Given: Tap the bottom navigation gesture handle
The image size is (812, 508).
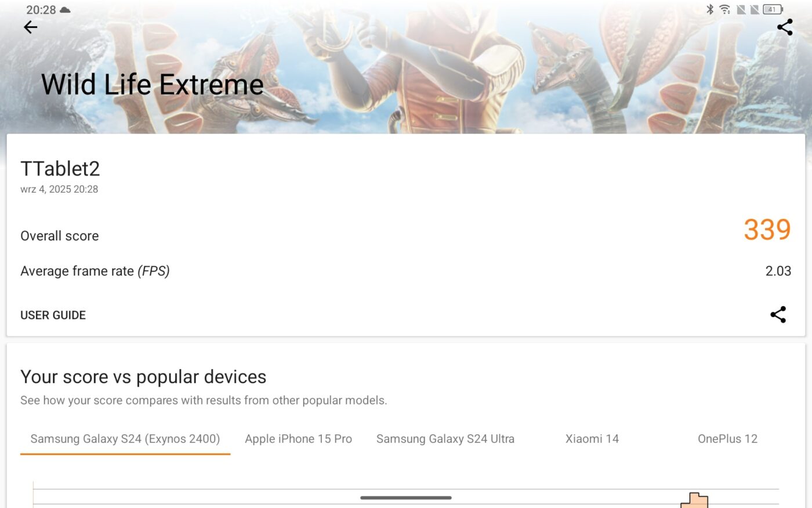Looking at the screenshot, I should coord(406,498).
